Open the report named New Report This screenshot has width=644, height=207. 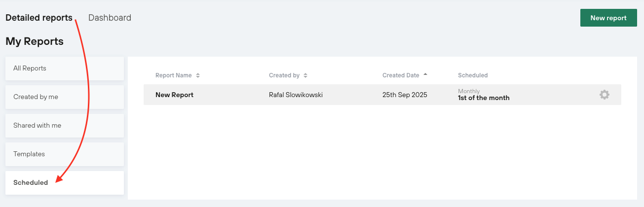pyautogui.click(x=174, y=95)
